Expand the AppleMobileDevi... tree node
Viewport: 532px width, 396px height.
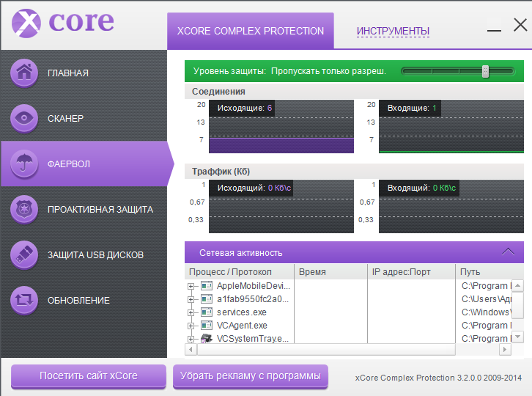191,286
